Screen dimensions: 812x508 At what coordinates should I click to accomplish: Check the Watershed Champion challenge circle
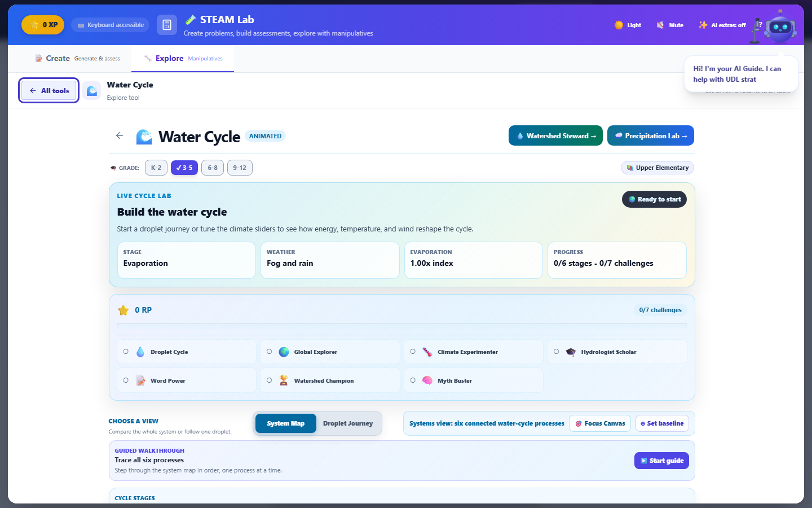pos(269,380)
